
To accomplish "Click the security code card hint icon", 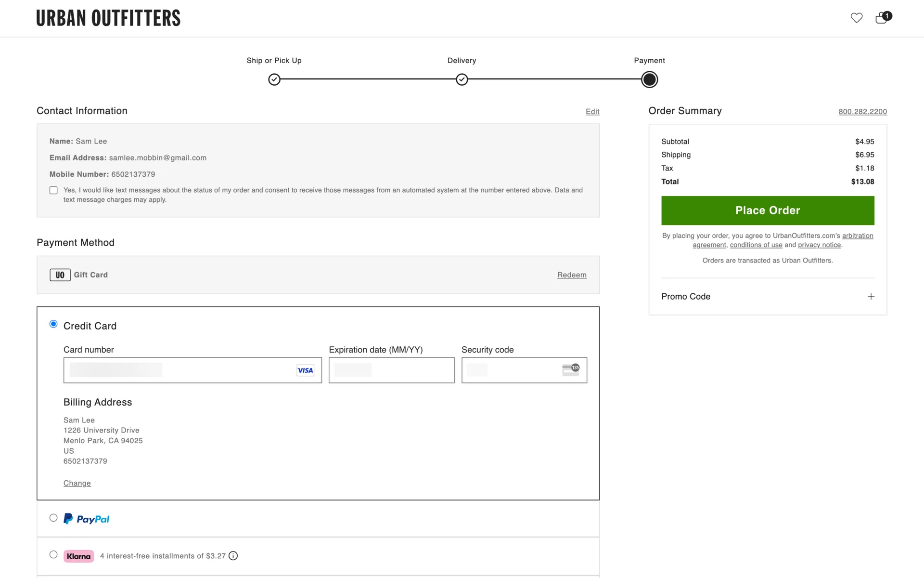I will 571,370.
